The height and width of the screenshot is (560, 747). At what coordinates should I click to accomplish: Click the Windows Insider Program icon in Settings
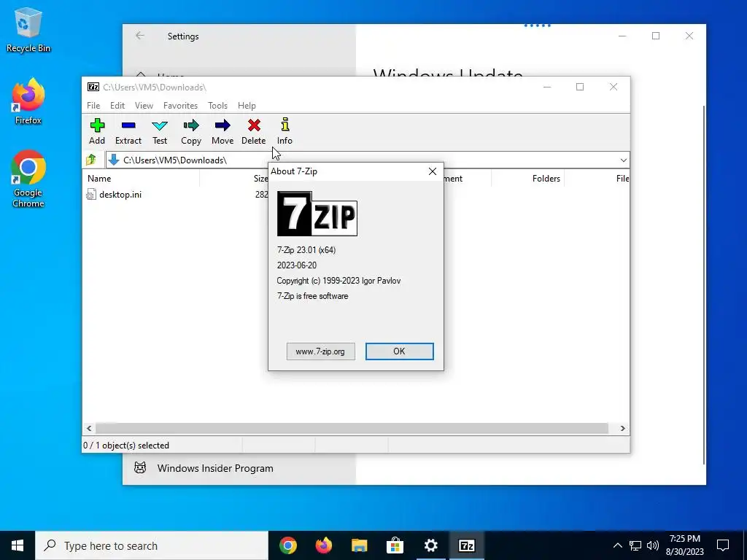(140, 468)
